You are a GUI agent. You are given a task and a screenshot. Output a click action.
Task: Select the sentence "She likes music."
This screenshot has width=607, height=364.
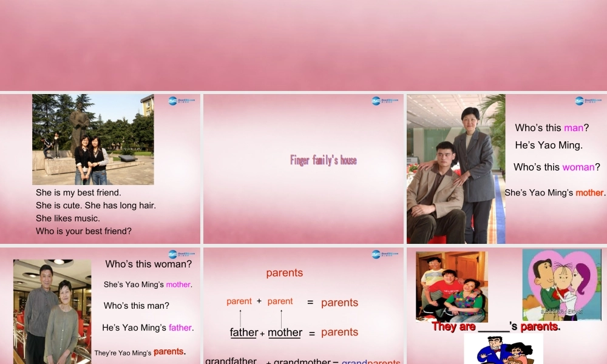coord(68,218)
